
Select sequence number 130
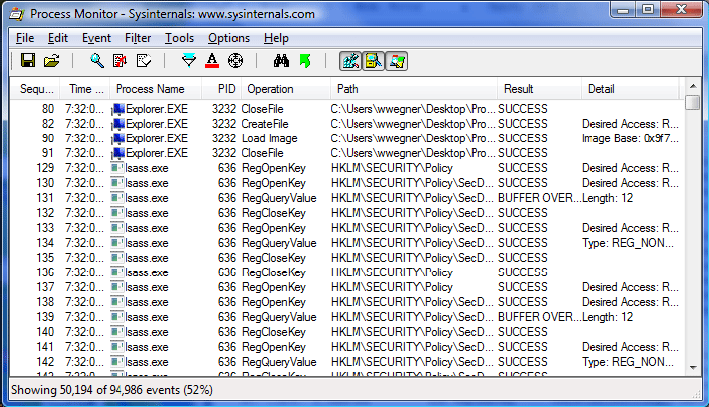tap(45, 183)
